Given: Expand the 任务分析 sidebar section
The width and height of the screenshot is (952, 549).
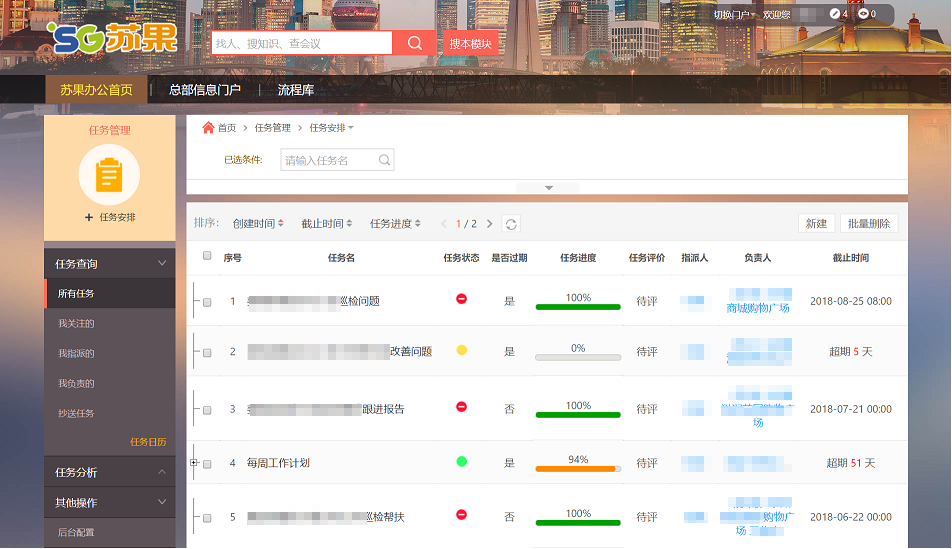Looking at the screenshot, I should [109, 472].
